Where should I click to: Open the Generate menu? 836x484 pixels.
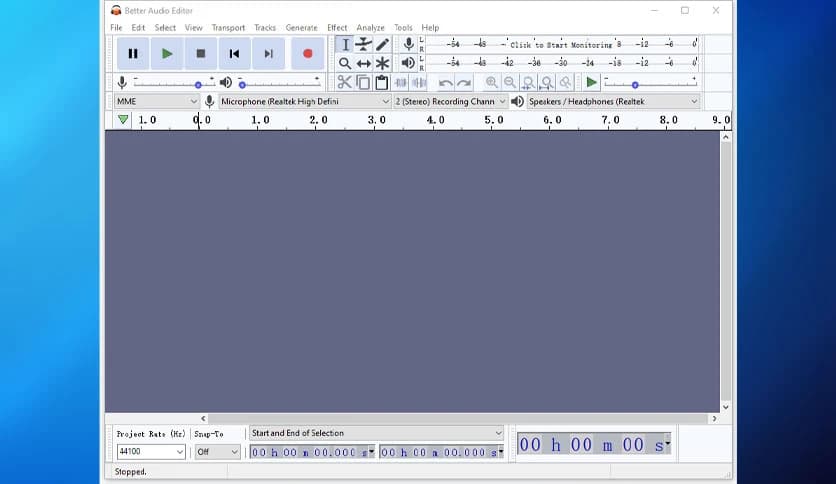tap(301, 27)
